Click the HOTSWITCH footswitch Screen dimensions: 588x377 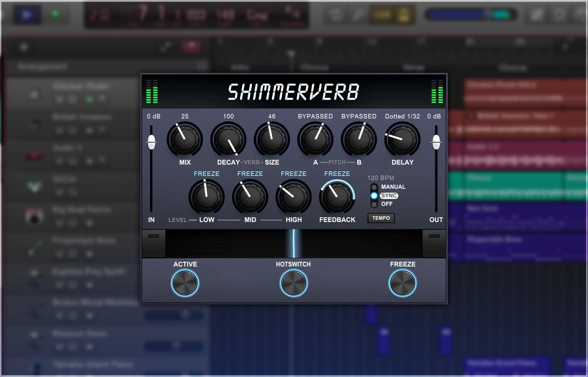(x=294, y=283)
